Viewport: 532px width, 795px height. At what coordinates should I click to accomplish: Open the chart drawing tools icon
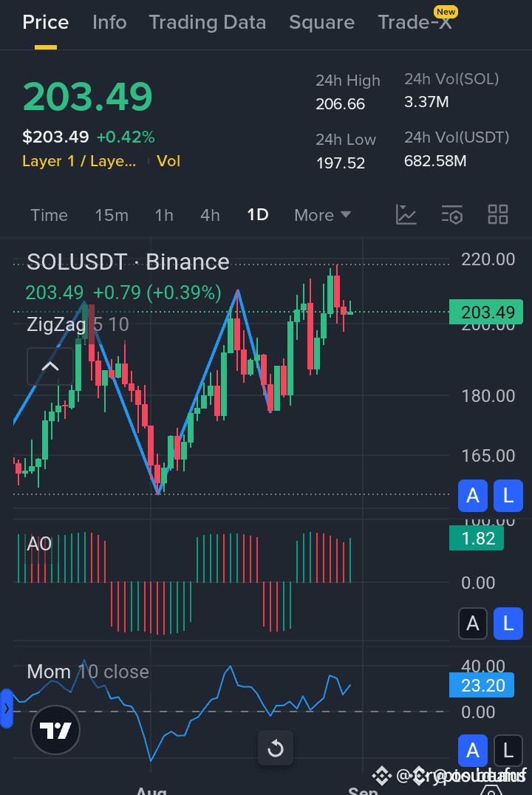(x=406, y=215)
